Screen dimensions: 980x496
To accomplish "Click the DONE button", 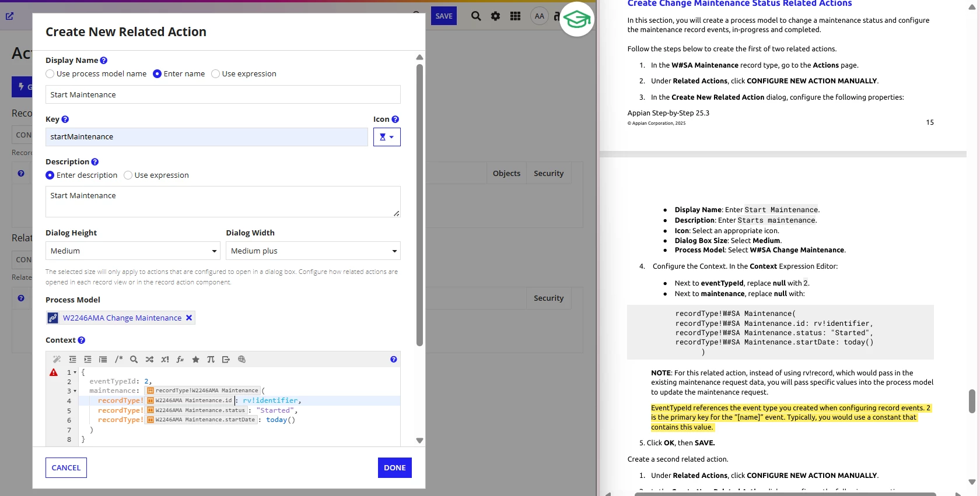I will 395,467.
